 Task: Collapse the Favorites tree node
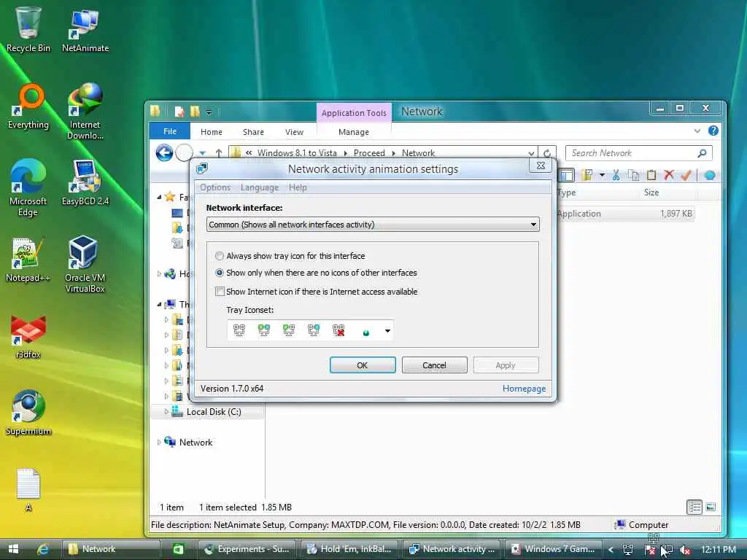pyautogui.click(x=159, y=197)
